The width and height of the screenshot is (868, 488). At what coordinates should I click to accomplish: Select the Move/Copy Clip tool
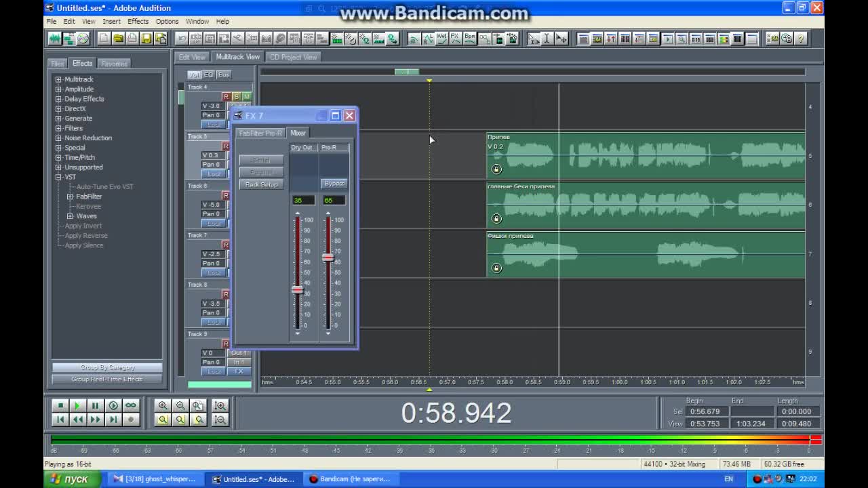coord(561,39)
